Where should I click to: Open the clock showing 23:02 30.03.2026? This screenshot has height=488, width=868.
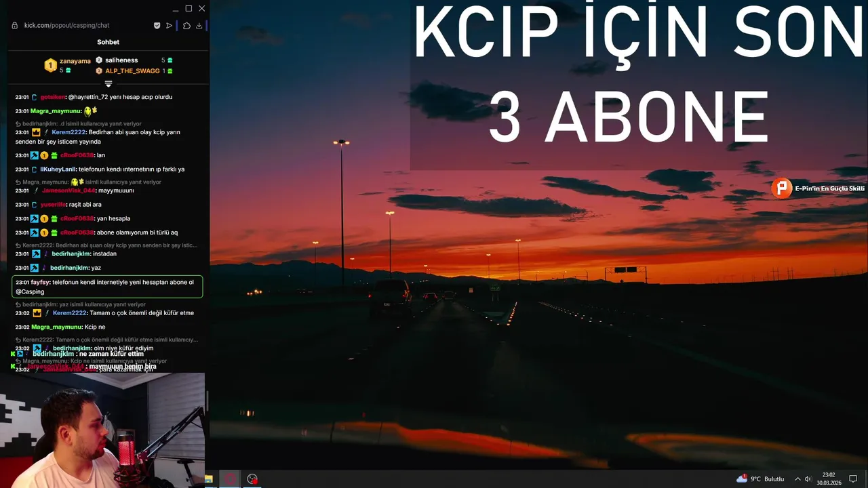point(831,479)
